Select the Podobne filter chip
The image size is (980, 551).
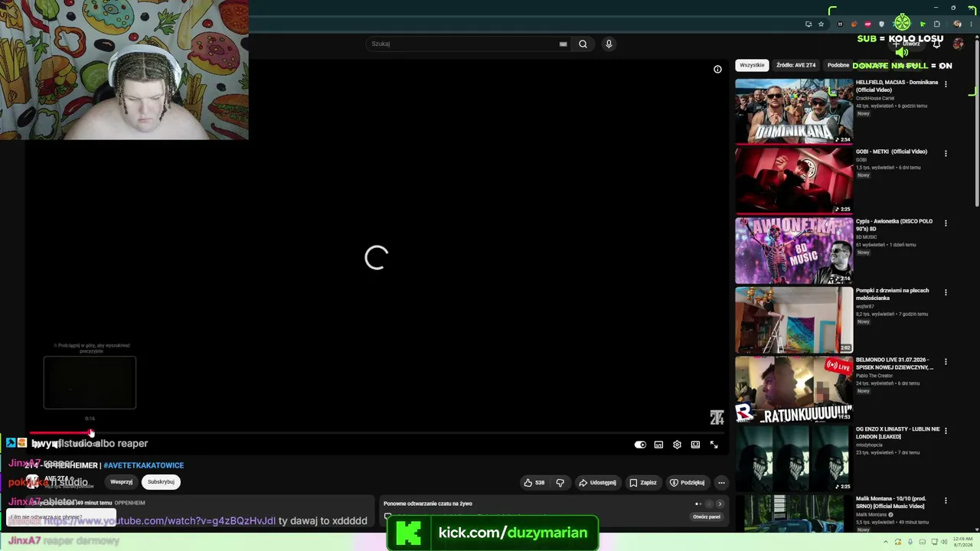coord(838,65)
